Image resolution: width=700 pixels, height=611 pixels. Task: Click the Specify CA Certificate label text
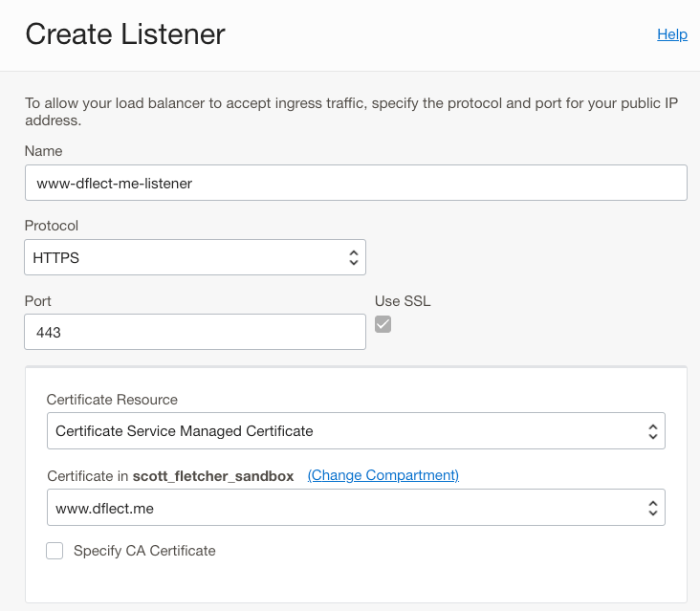click(x=144, y=551)
